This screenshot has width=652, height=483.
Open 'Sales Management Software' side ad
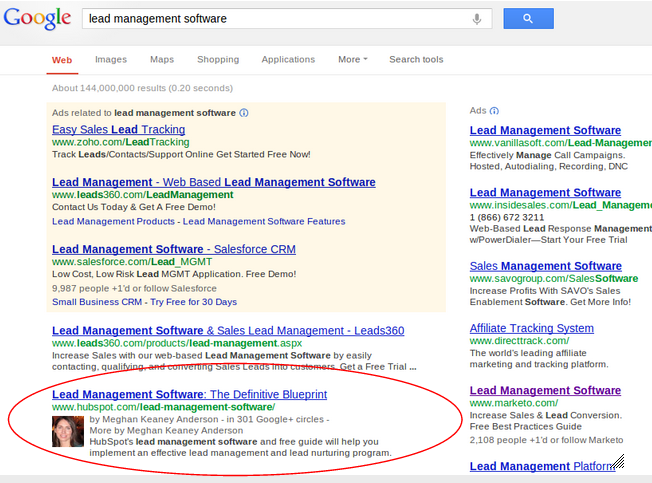click(546, 266)
